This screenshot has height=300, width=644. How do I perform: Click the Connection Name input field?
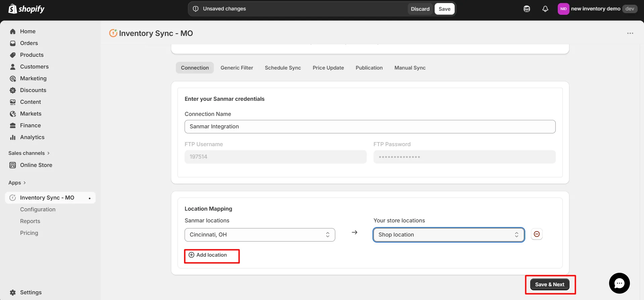(370, 127)
